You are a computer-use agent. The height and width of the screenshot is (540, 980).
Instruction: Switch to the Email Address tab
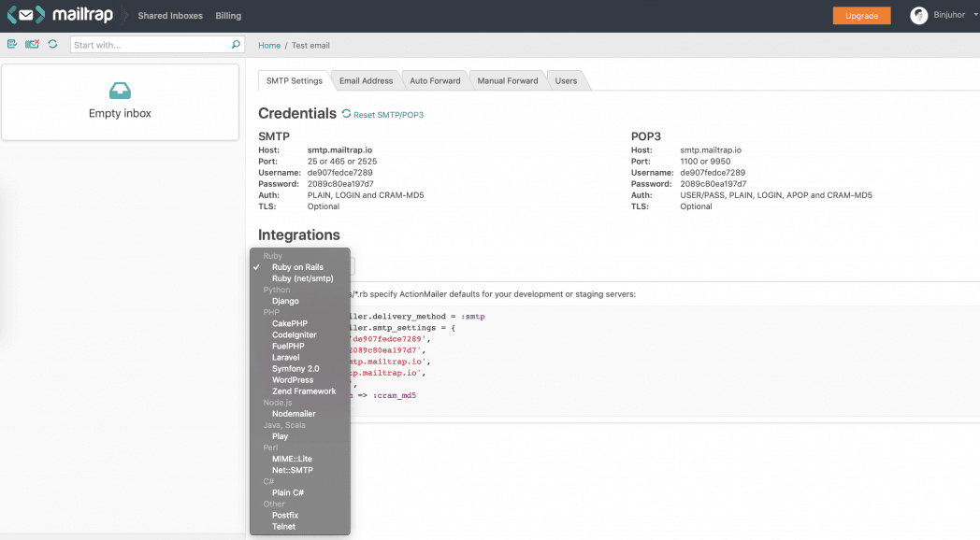tap(367, 80)
